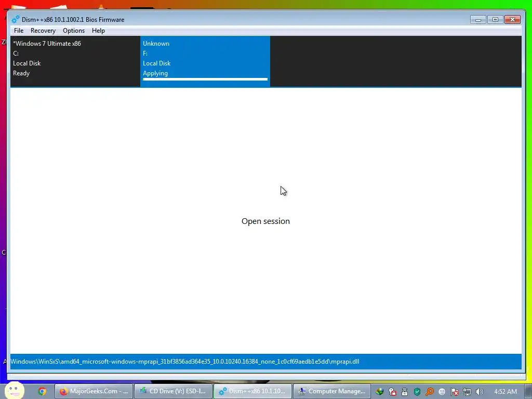Close the Dism++ window
The image size is (532, 399).
tap(512, 20)
